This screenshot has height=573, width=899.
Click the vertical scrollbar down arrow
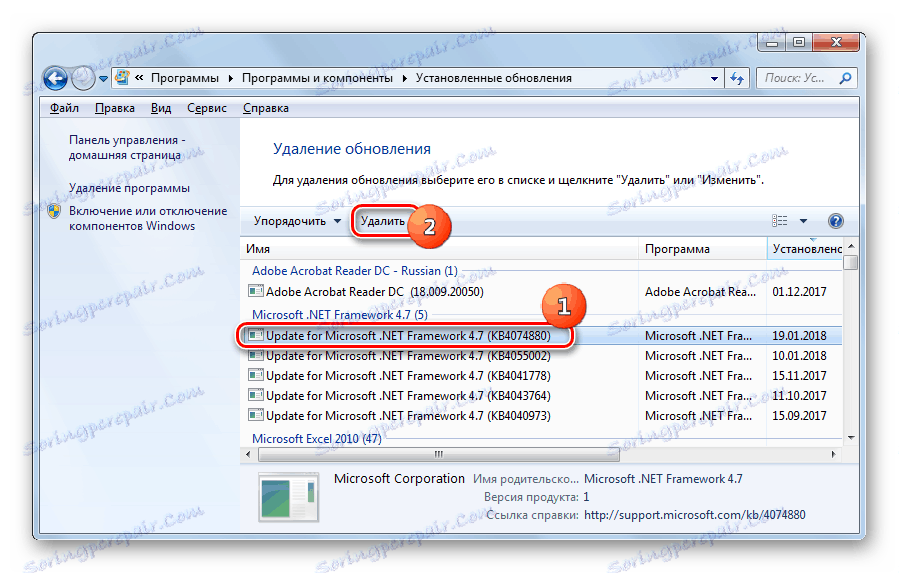(x=851, y=438)
